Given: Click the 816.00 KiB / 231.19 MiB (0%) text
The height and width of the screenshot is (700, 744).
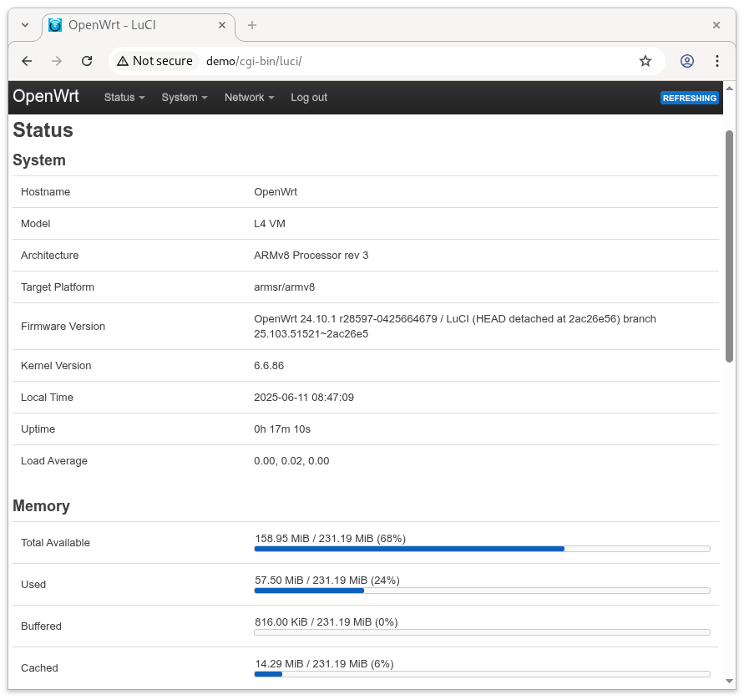Looking at the screenshot, I should click(326, 622).
